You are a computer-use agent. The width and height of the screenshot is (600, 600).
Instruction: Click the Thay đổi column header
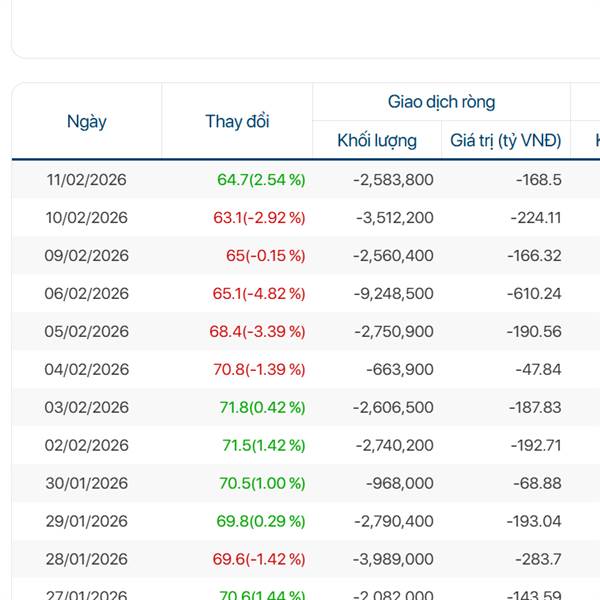[x=237, y=122]
